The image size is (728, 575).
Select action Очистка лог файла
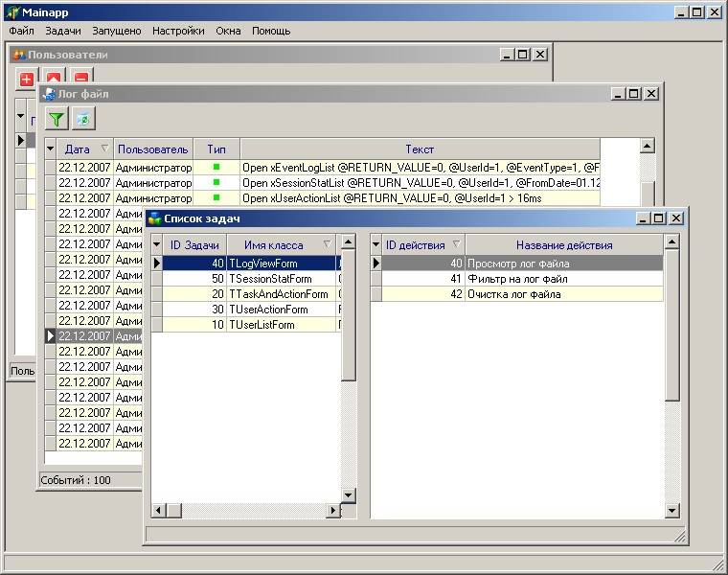(x=517, y=294)
